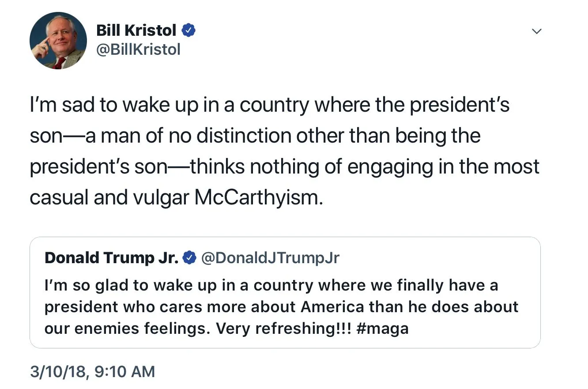588x389 pixels.
Task: Click the 3/10/18 date in the timestamp
Action: (58, 371)
